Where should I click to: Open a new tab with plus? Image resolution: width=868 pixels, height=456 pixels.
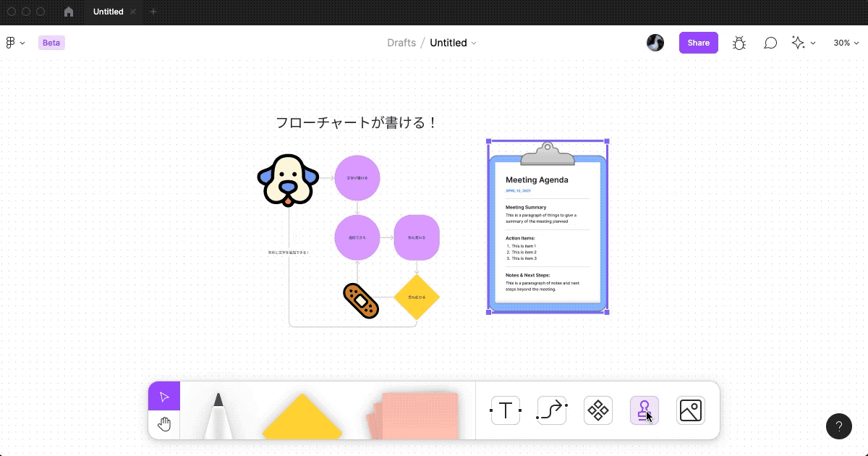(153, 12)
